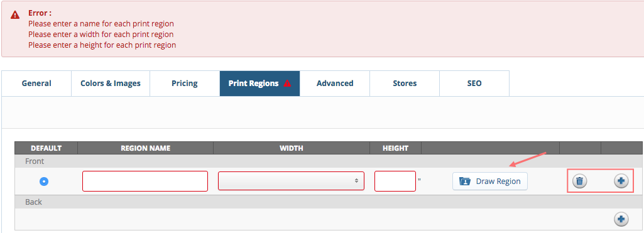Image resolution: width=644 pixels, height=233 pixels.
Task: Open the Colors & Images tab
Action: (x=111, y=84)
